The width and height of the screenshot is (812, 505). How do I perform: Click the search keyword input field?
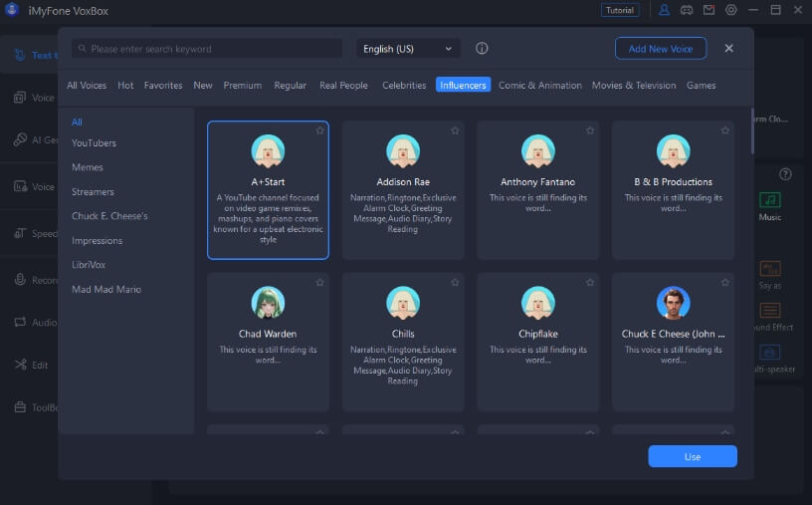(x=207, y=49)
